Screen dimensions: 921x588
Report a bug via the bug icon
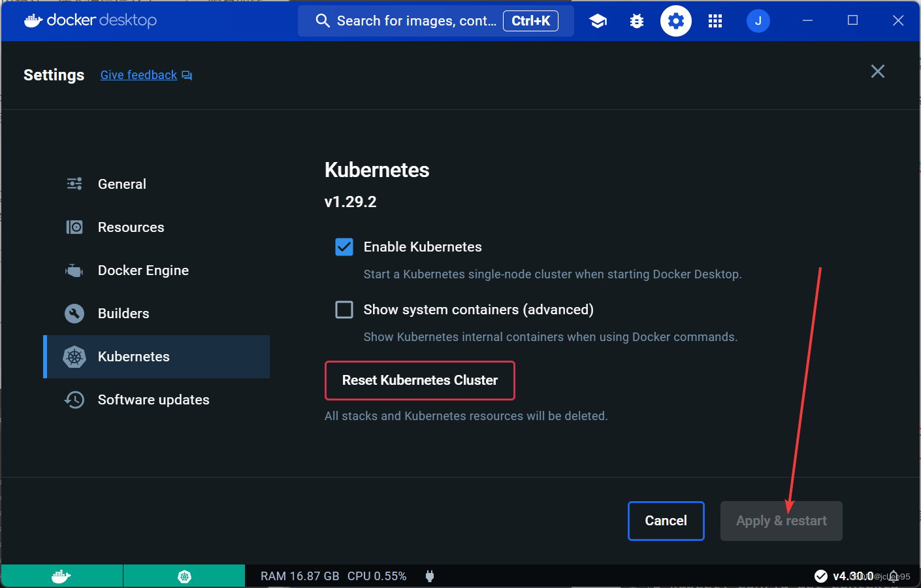click(x=636, y=20)
